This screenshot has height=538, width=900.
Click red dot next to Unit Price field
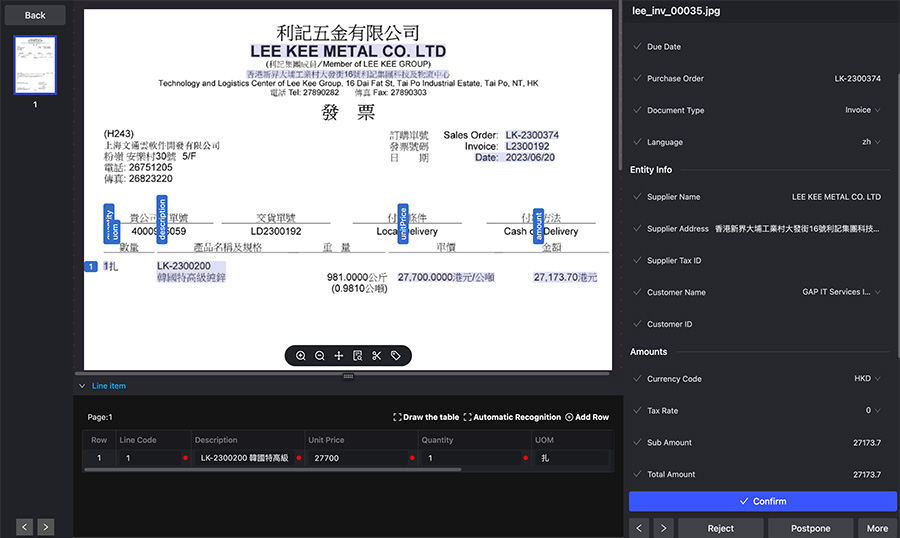(412, 458)
